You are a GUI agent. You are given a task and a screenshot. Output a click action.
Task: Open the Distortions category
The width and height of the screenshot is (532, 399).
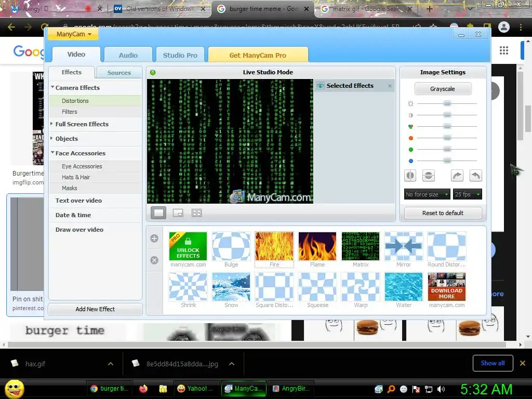coord(96,101)
